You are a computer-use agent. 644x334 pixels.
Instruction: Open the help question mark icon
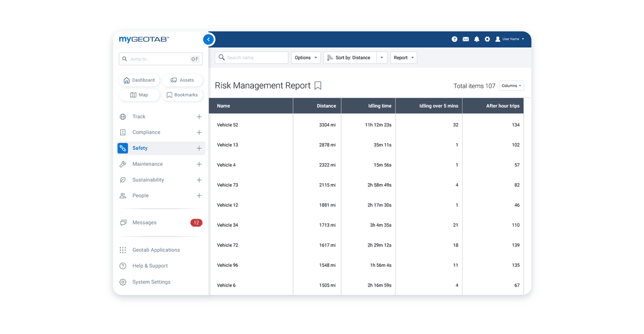click(455, 39)
